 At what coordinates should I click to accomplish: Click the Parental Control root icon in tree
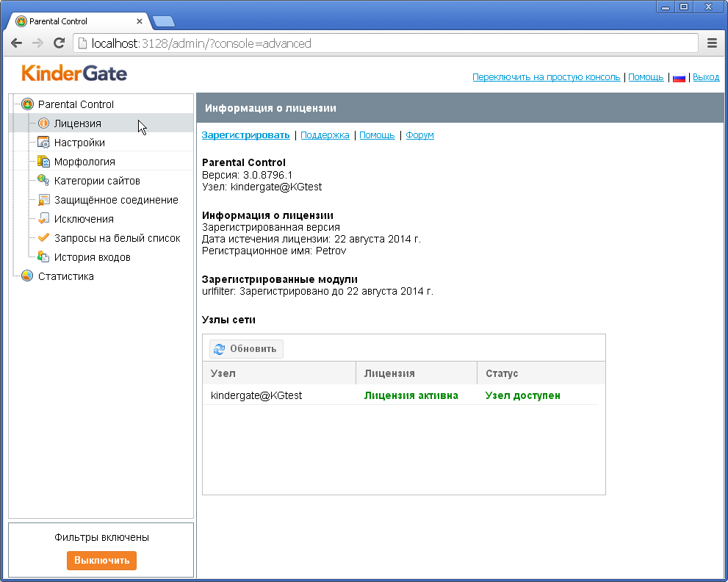click(x=27, y=104)
